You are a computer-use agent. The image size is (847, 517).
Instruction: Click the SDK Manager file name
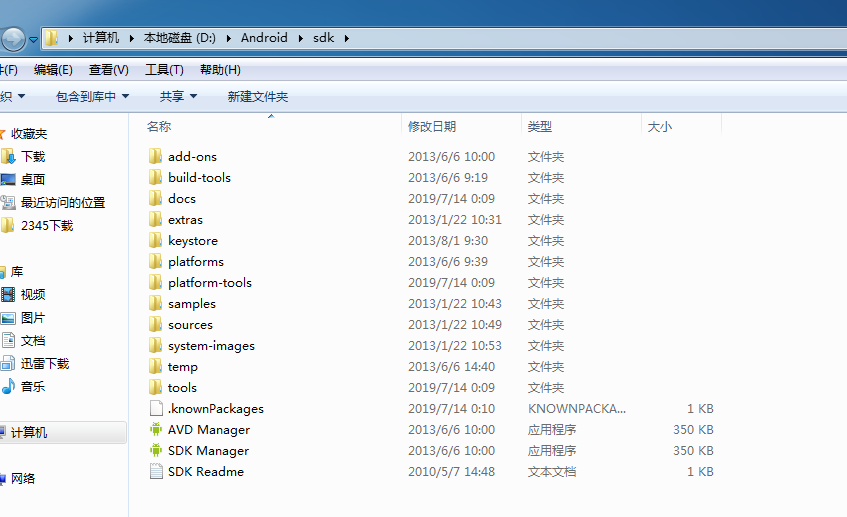[208, 451]
